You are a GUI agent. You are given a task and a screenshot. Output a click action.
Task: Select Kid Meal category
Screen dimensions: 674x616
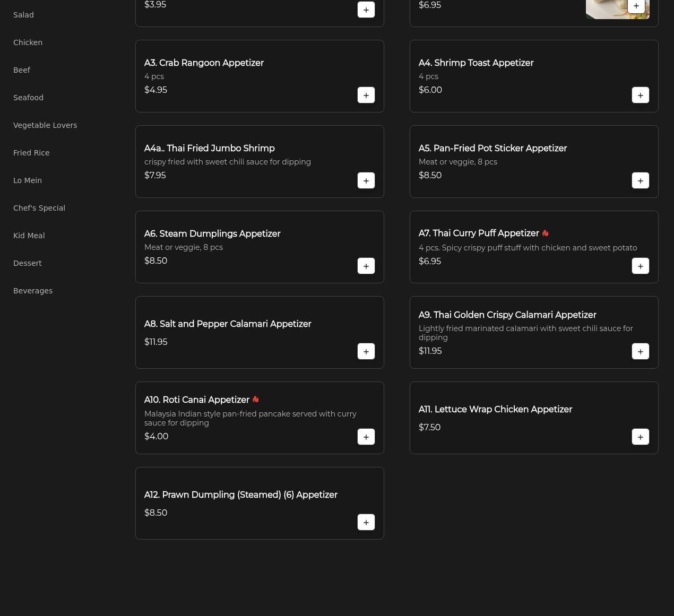pyautogui.click(x=29, y=236)
